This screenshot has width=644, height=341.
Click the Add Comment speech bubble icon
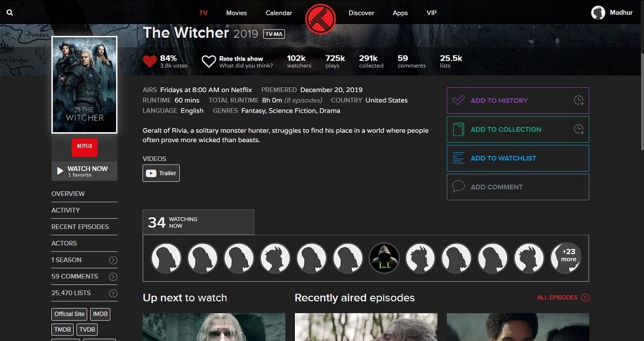(458, 186)
